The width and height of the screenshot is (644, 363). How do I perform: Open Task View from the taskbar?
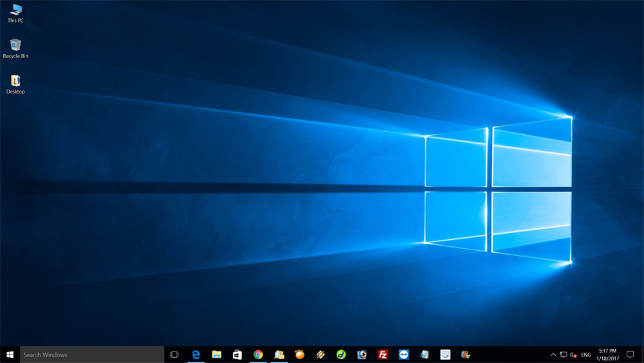pyautogui.click(x=174, y=355)
